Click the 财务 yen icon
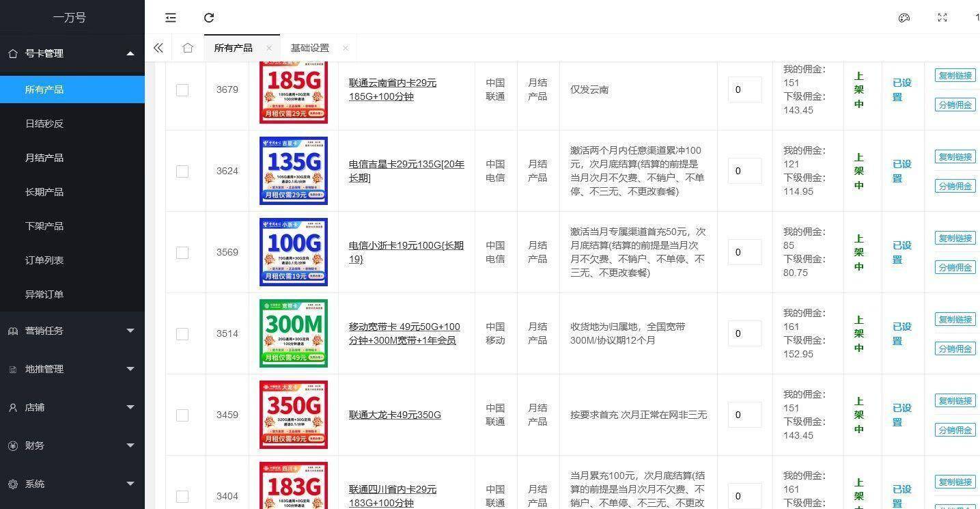This screenshot has height=509, width=980. tap(13, 445)
